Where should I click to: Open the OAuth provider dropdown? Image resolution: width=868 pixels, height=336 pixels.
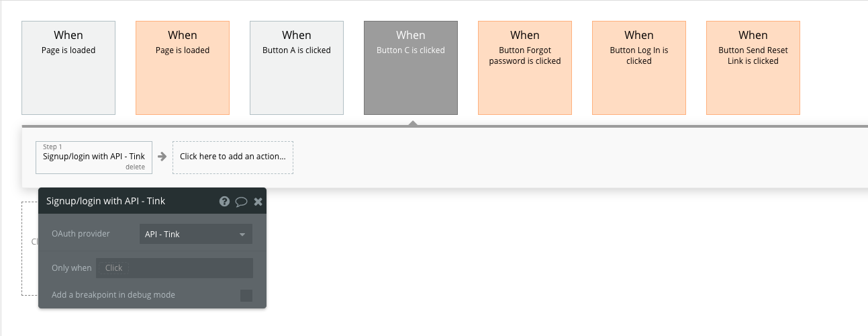pyautogui.click(x=196, y=234)
